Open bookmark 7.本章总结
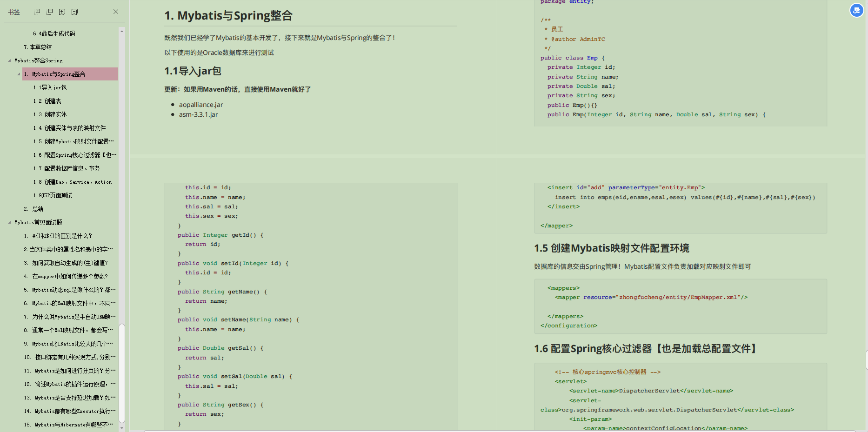 tap(38, 47)
